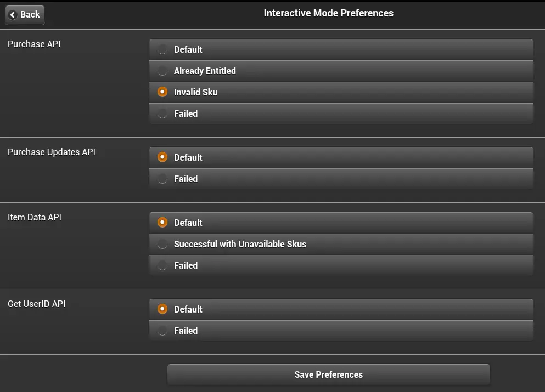Click the chevron arrow inside the Back button
545x392 pixels.
coord(14,15)
